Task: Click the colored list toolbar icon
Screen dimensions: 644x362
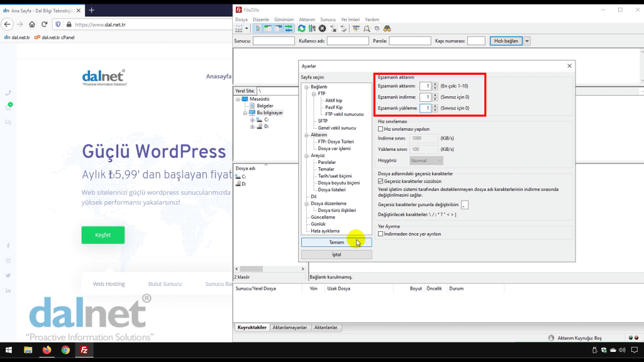Action: coord(356,29)
